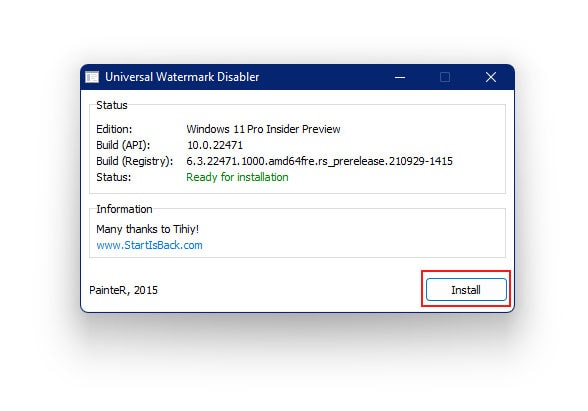This screenshot has height=411, width=588.
Task: Click the Build (Registry): label
Action: [135, 161]
